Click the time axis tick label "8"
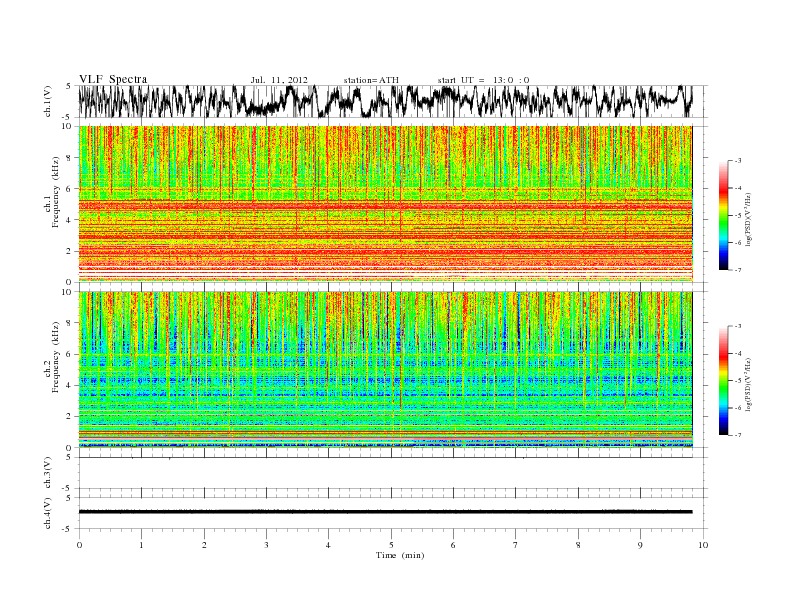Image resolution: width=792 pixels, height=612 pixels. click(x=578, y=545)
